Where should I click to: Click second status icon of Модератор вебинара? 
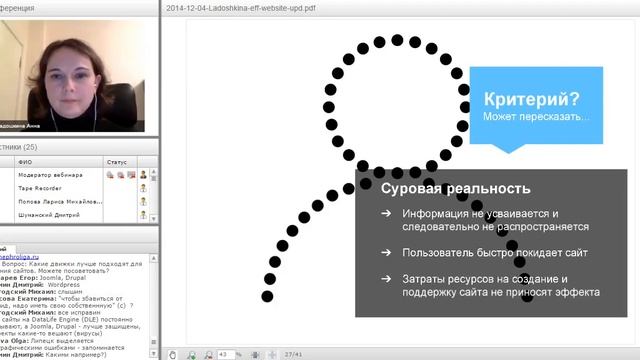121,175
